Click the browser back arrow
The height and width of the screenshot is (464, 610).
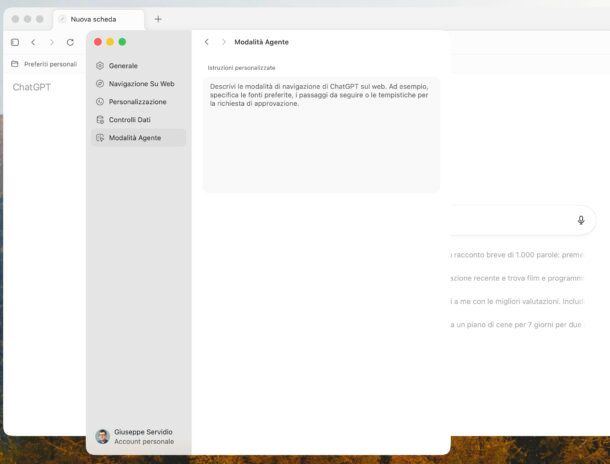tap(33, 42)
